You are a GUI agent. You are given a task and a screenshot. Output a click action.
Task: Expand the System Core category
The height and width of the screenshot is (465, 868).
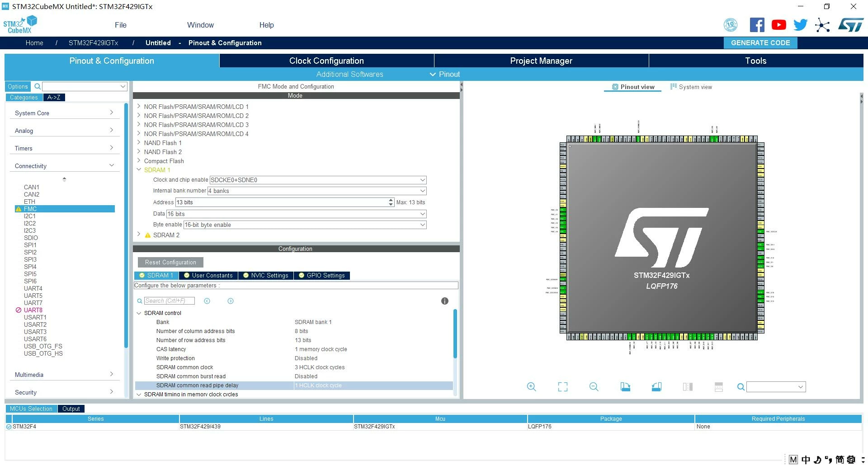pos(64,113)
